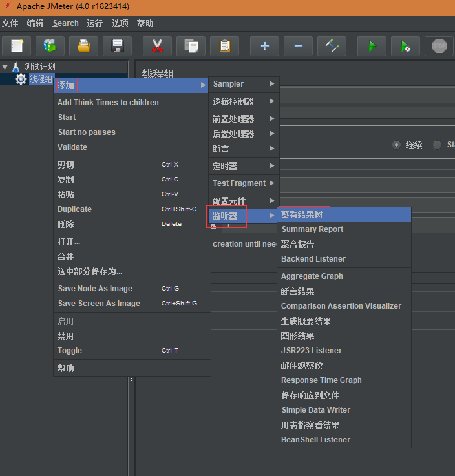Click Duplicate in context menu
Image resolution: width=455 pixels, height=476 pixels.
point(131,209)
